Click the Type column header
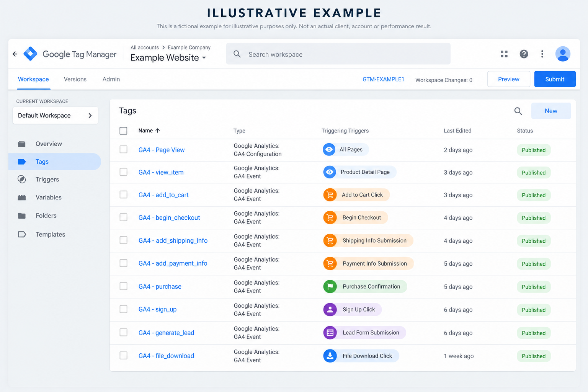The width and height of the screenshot is (588, 392). pos(239,131)
